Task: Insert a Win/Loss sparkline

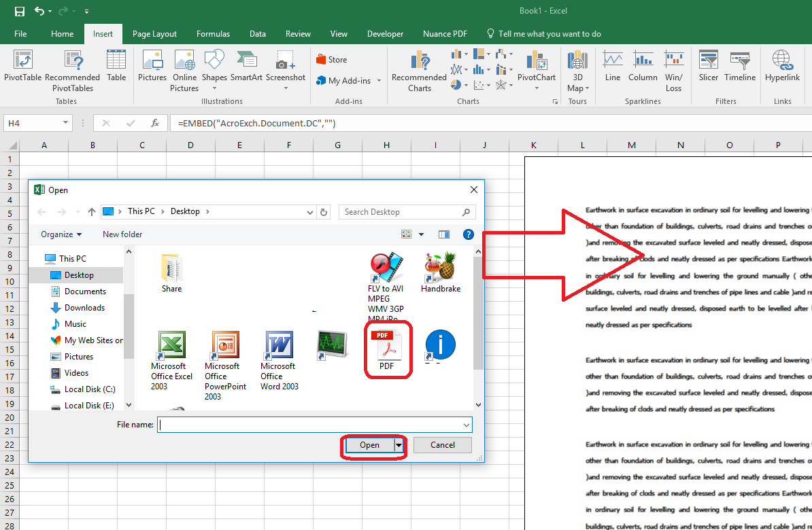Action: pyautogui.click(x=674, y=71)
